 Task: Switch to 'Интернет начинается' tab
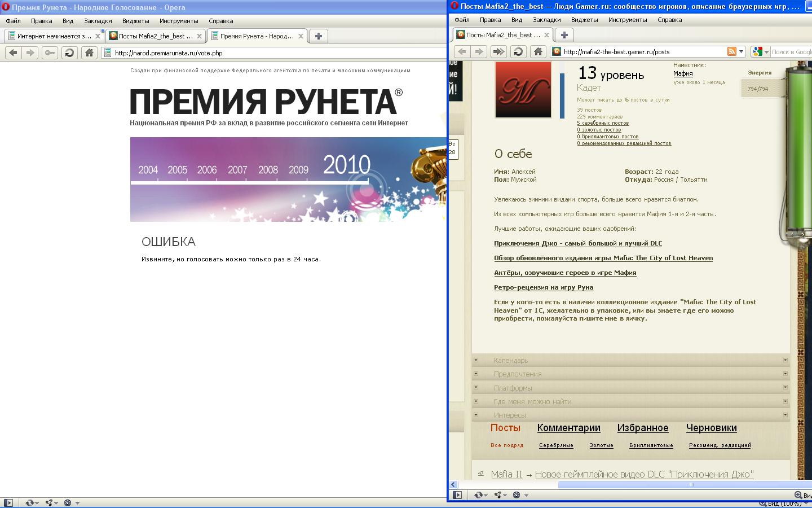54,36
